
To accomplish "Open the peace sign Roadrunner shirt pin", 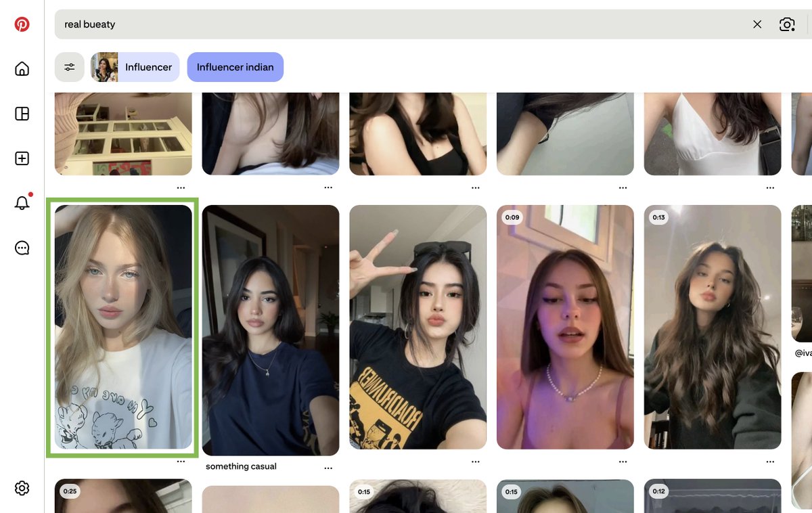I will (418, 327).
